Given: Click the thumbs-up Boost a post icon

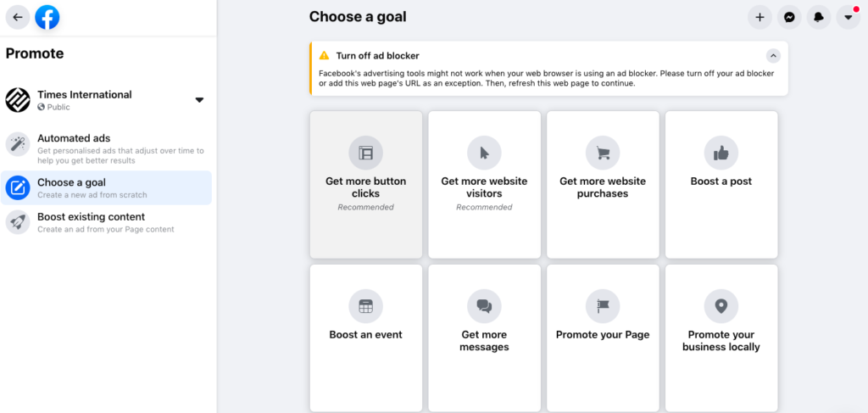Looking at the screenshot, I should pyautogui.click(x=721, y=153).
